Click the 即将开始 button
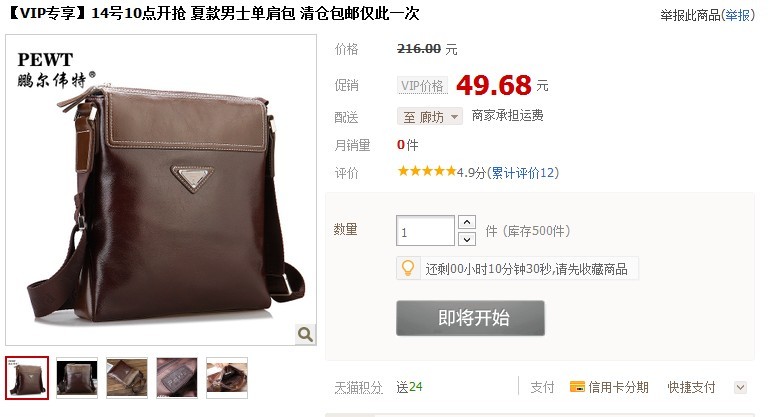The width and height of the screenshot is (778, 417). tap(470, 318)
